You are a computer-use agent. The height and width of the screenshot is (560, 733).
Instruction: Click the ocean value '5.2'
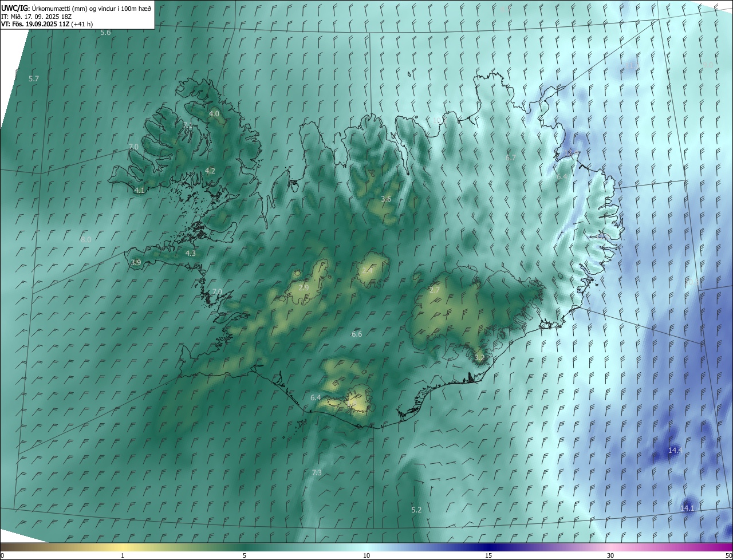[x=416, y=510]
